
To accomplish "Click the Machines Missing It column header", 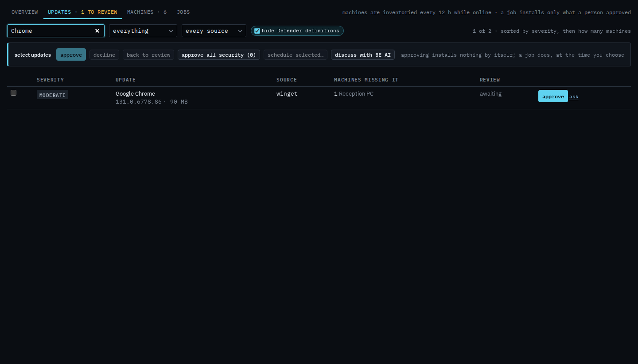I will 366,80.
